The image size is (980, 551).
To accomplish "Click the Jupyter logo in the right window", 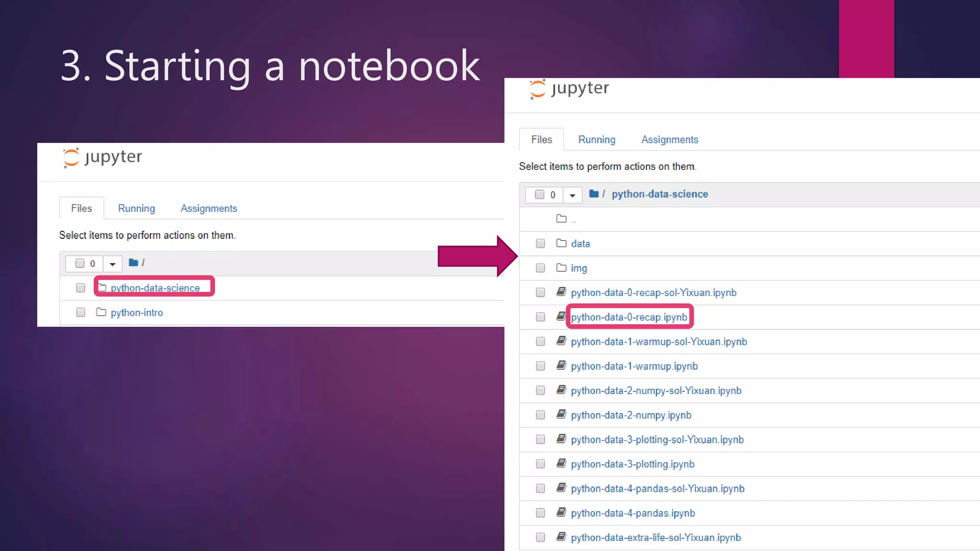I will (x=569, y=89).
